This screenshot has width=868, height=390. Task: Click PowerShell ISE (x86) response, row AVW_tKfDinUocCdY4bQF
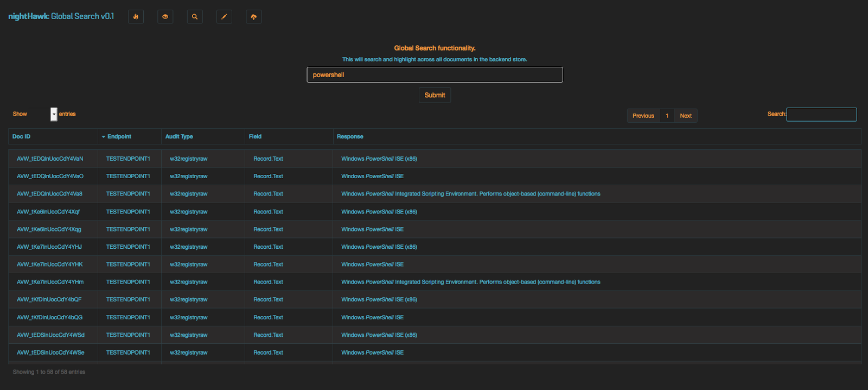click(379, 299)
